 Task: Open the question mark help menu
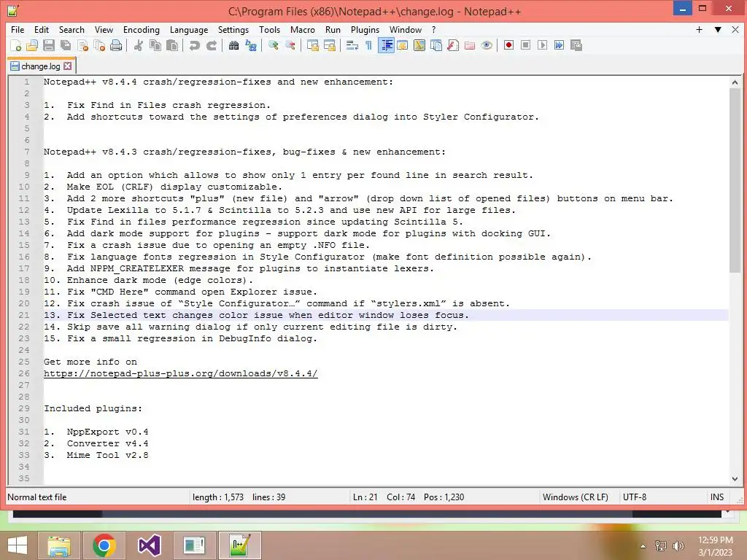[x=433, y=29]
